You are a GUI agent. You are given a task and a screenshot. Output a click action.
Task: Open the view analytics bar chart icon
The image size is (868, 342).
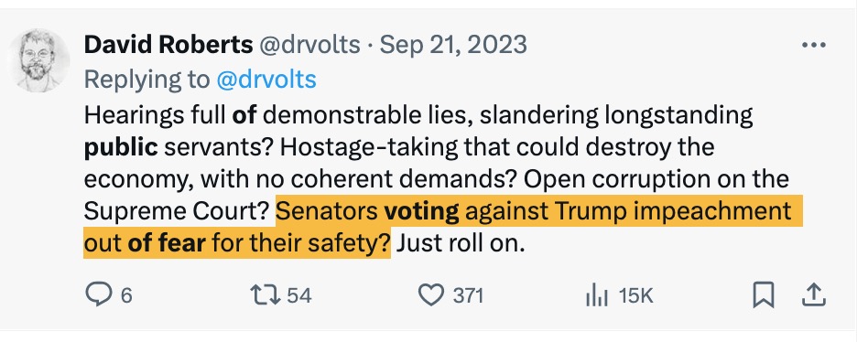coord(596,295)
